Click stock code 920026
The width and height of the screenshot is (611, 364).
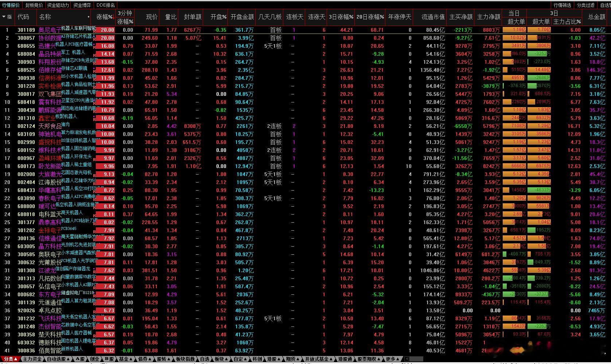[26, 310]
